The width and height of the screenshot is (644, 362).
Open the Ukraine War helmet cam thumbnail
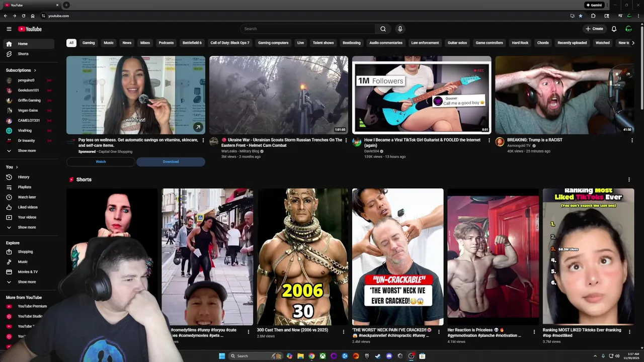(x=279, y=95)
